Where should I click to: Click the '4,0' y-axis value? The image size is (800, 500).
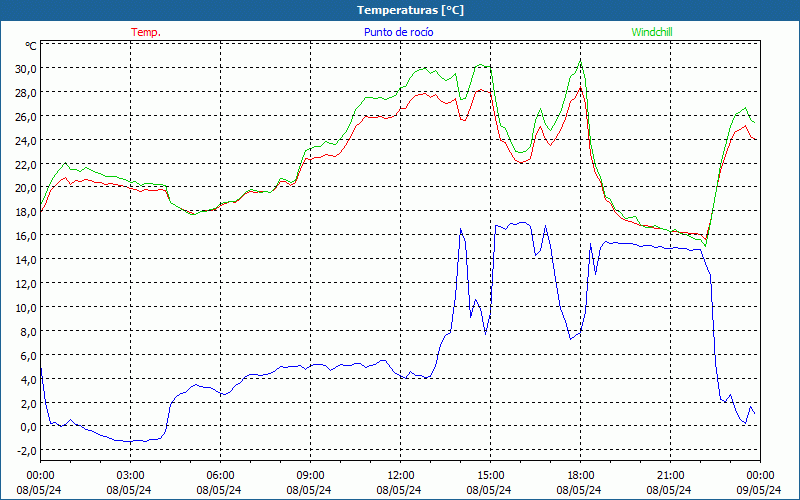click(x=28, y=379)
